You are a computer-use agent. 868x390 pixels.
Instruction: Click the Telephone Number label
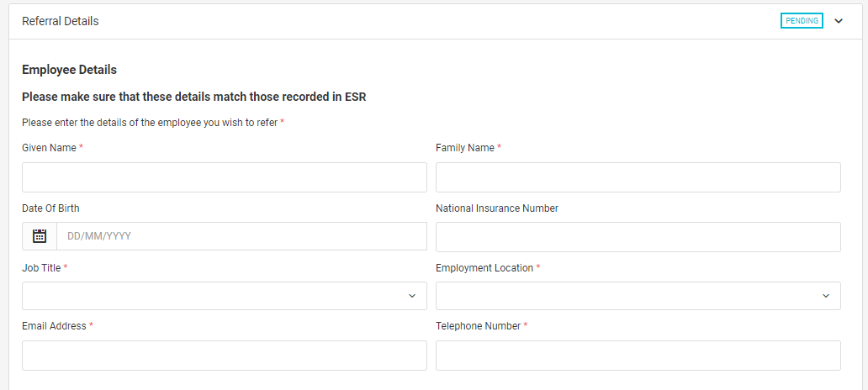coord(479,326)
